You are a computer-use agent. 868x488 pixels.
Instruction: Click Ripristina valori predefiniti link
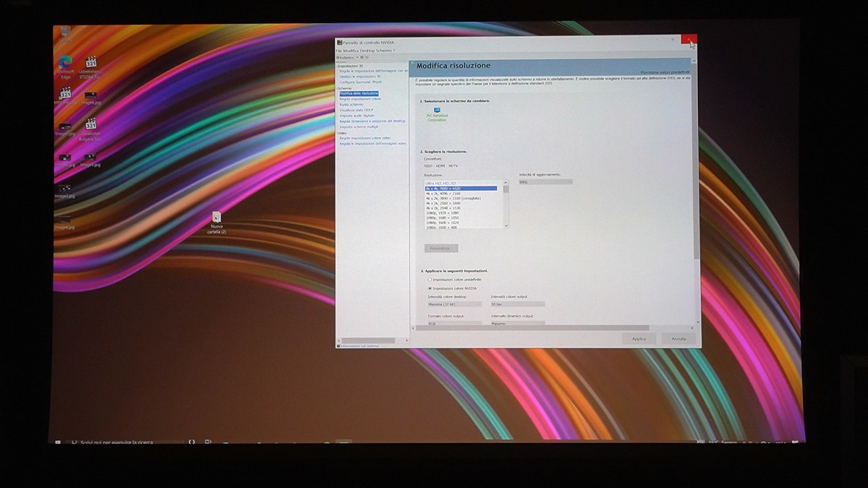click(665, 72)
